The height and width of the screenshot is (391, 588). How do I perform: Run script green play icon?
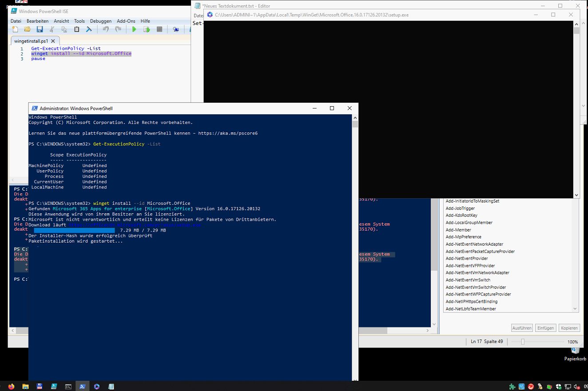pos(134,29)
